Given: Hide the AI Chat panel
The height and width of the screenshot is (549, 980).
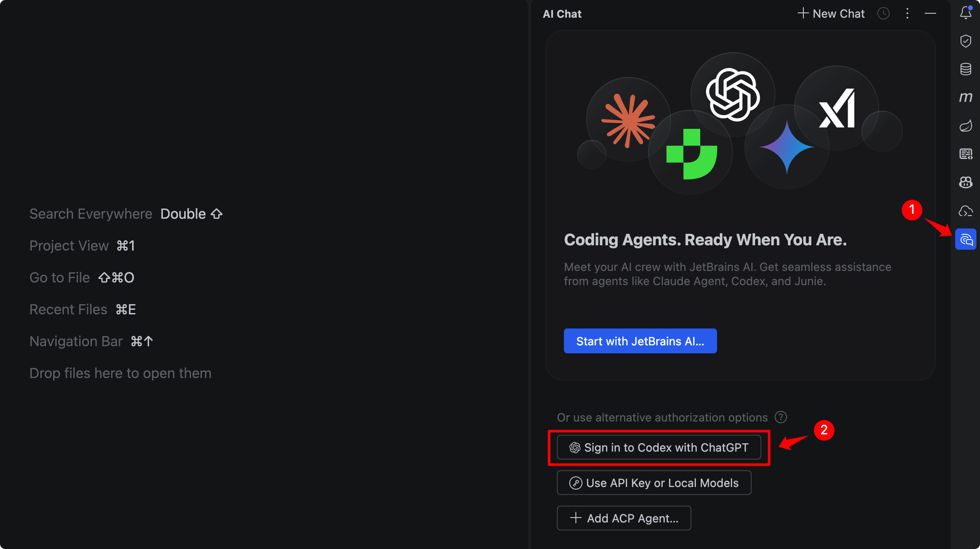Looking at the screenshot, I should tap(930, 14).
